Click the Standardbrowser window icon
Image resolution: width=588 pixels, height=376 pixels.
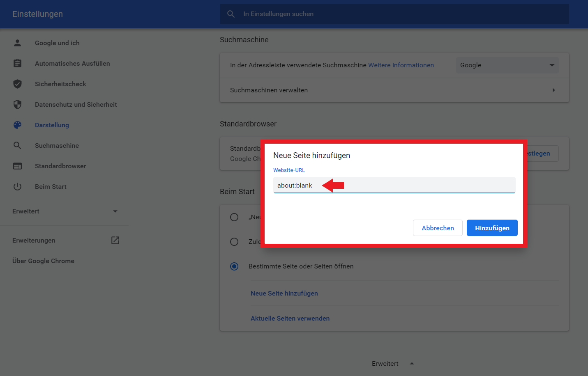[x=17, y=166]
